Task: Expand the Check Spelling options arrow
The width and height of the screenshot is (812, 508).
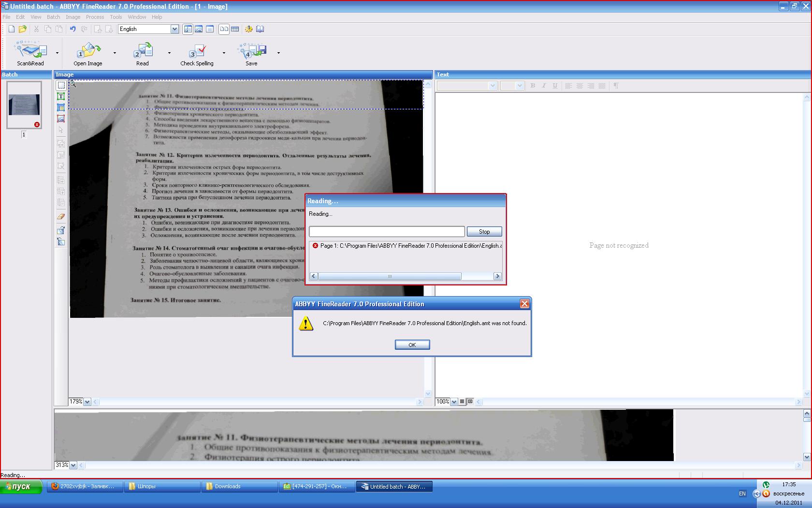Action: (224, 53)
